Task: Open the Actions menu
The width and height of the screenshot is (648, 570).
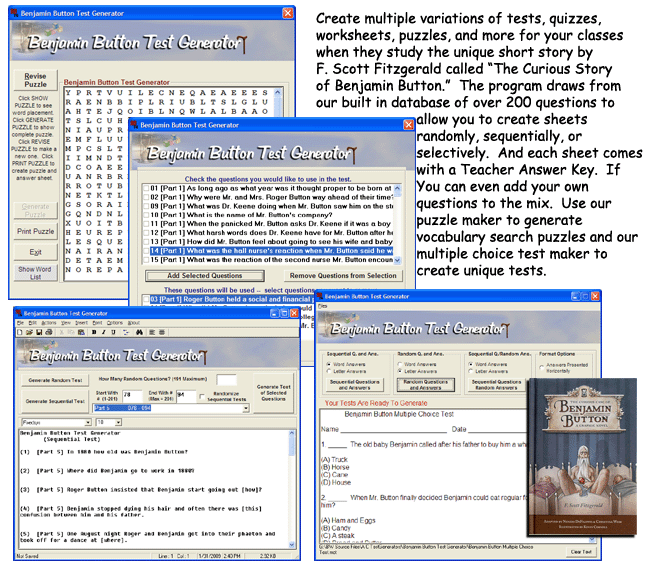Action: point(49,323)
